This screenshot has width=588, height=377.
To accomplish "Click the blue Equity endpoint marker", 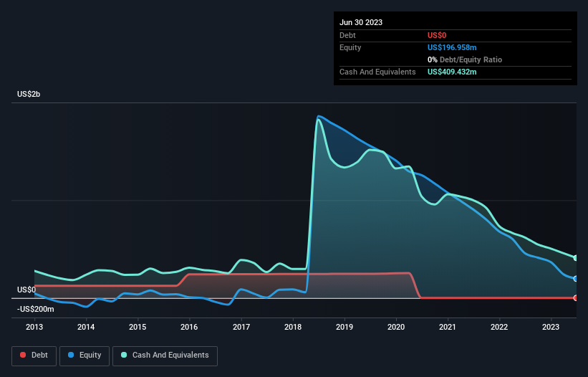I will (x=576, y=279).
